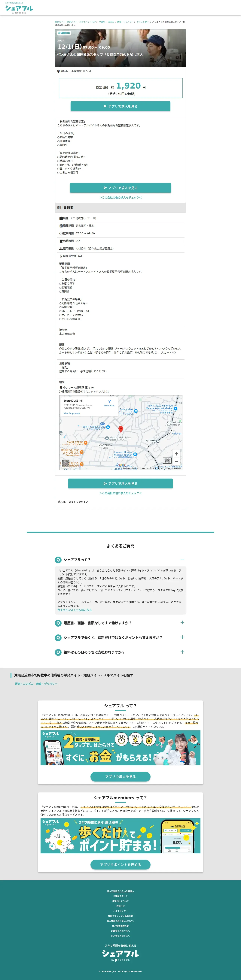Click rounded アプリで求人を見る button in シェアフルって section
The width and height of the screenshot is (241, 980).
tap(120, 776)
